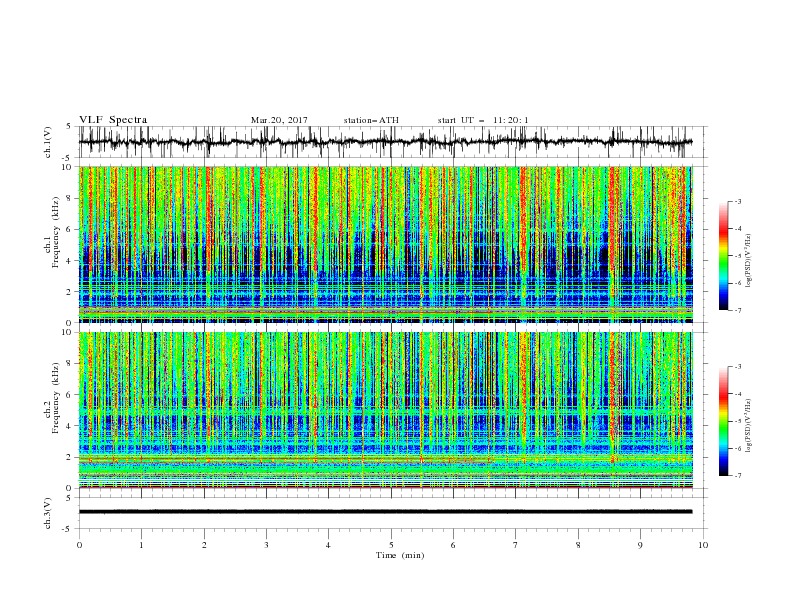This screenshot has height=612, width=792.
Task: Click the ch.1 frequency tick label "4"
Action: tap(70, 261)
